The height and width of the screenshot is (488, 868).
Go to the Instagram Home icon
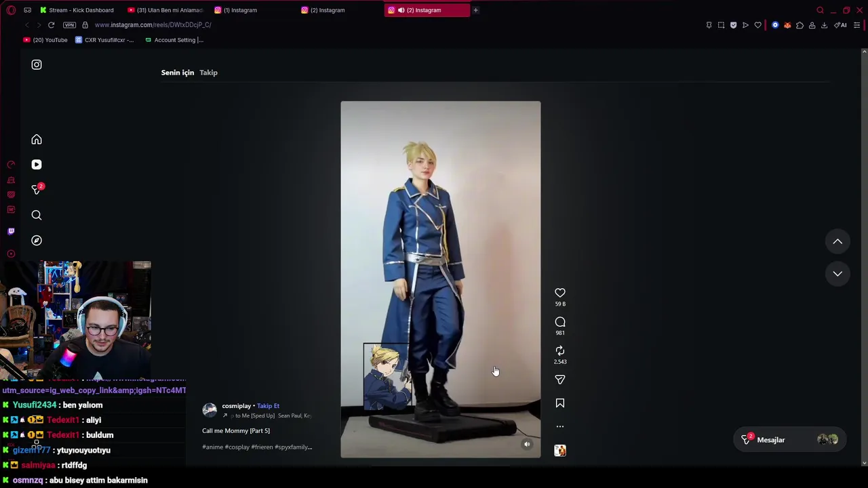[37, 140]
